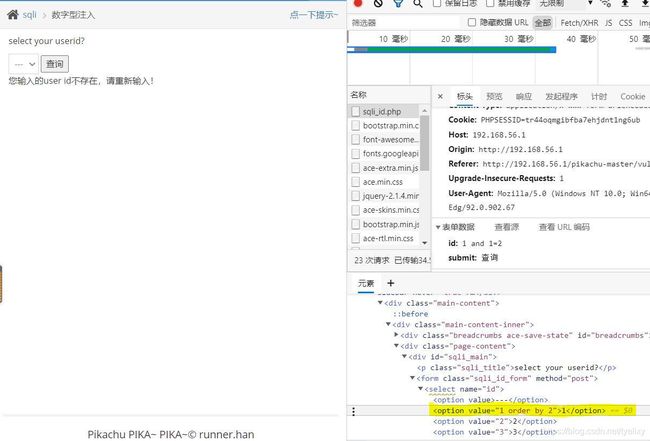Select the option value="2" node

(495, 421)
